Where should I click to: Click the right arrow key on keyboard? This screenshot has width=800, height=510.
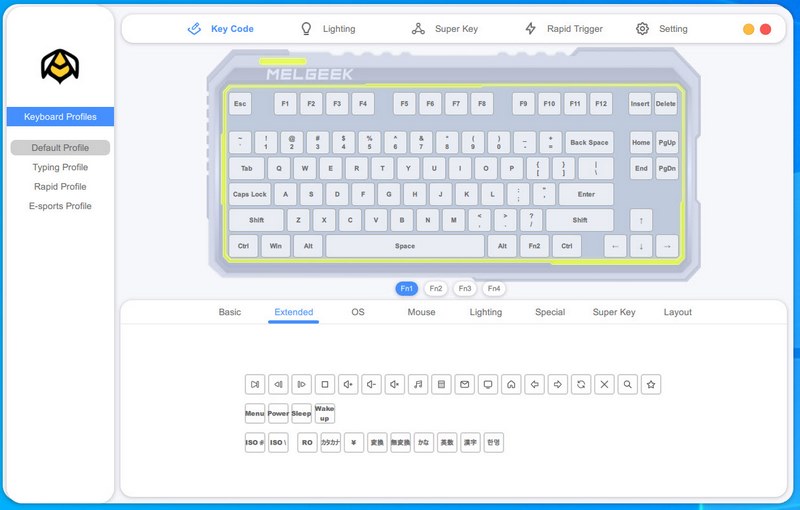pyautogui.click(x=667, y=246)
